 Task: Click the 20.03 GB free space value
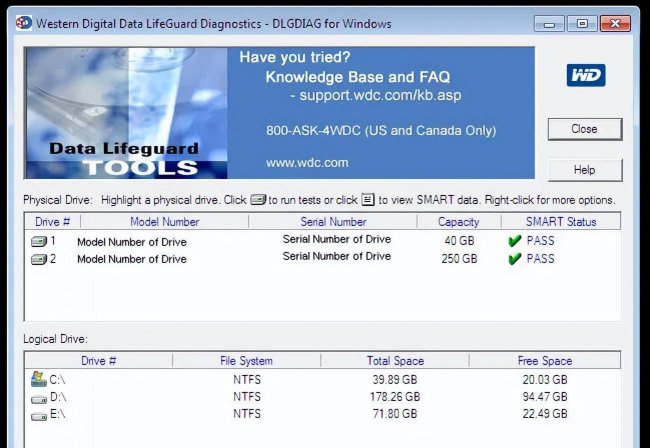pos(545,380)
